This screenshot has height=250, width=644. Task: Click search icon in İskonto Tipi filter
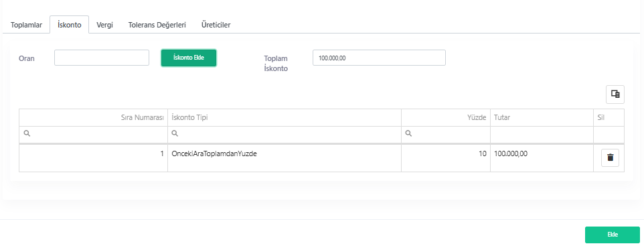(x=175, y=133)
